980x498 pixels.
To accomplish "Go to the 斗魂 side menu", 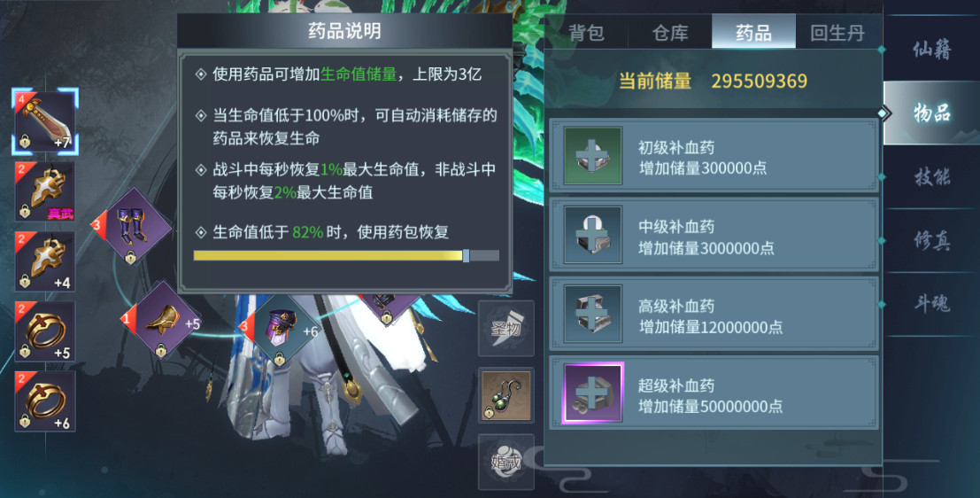I will tap(932, 303).
